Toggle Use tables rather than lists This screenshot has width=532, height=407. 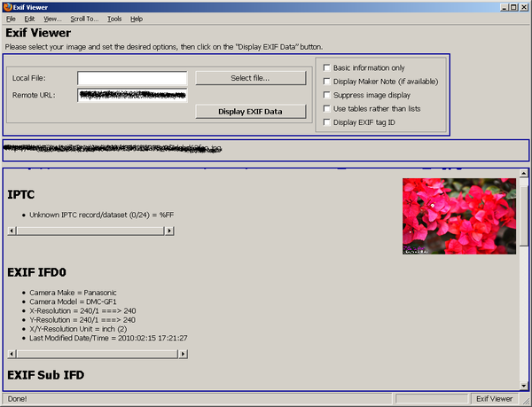click(x=326, y=108)
